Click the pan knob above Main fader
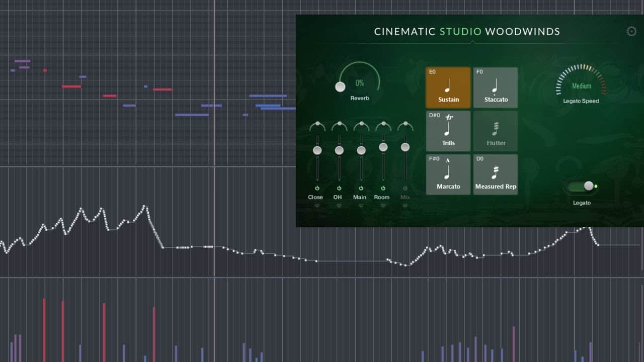The height and width of the screenshot is (362, 644). tap(361, 125)
